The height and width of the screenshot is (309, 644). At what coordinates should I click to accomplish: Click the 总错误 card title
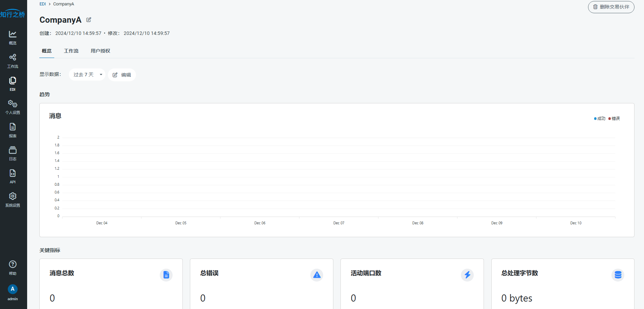(209, 273)
